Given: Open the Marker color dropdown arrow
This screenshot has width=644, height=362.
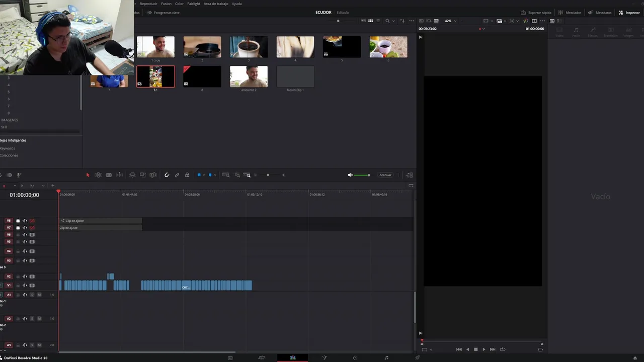Looking at the screenshot, I should tap(215, 175).
